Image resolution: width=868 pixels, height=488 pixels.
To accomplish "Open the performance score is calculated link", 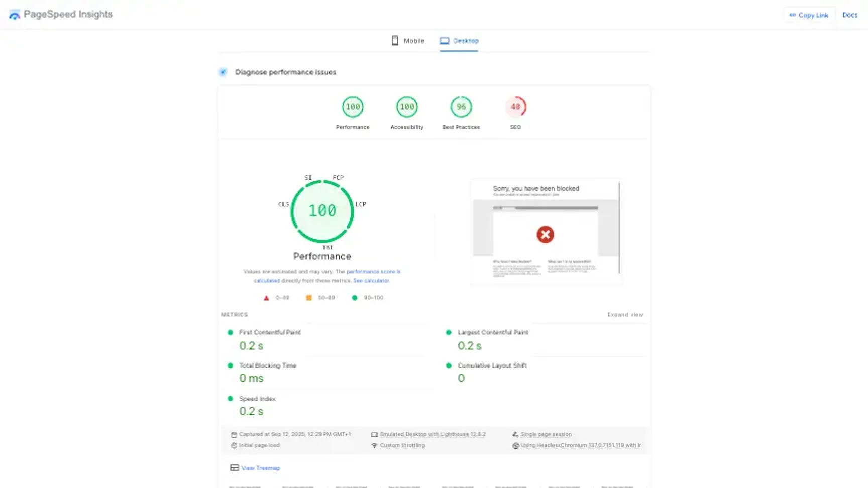I will pyautogui.click(x=373, y=272).
